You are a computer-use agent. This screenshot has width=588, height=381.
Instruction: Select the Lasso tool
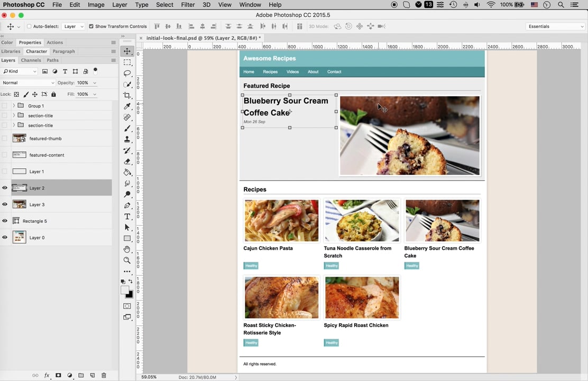point(127,73)
